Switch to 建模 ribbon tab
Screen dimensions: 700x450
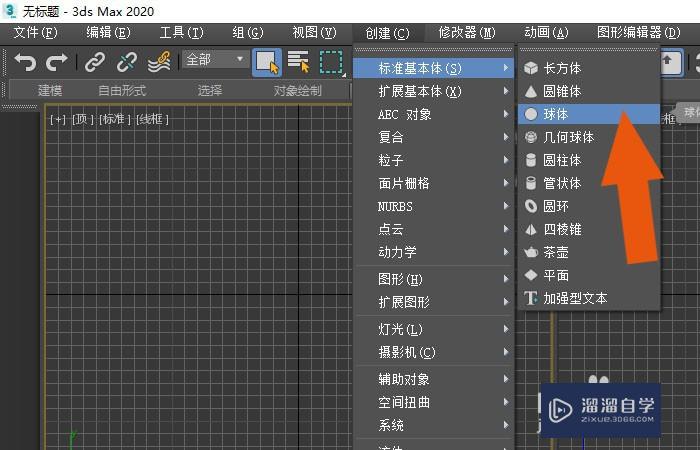(x=50, y=91)
